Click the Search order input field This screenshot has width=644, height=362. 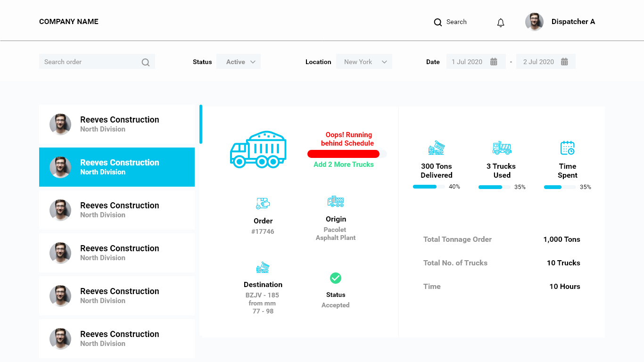[x=90, y=61]
